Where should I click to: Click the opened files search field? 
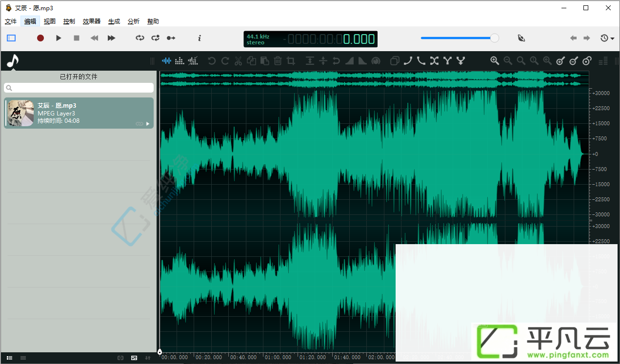[79, 88]
